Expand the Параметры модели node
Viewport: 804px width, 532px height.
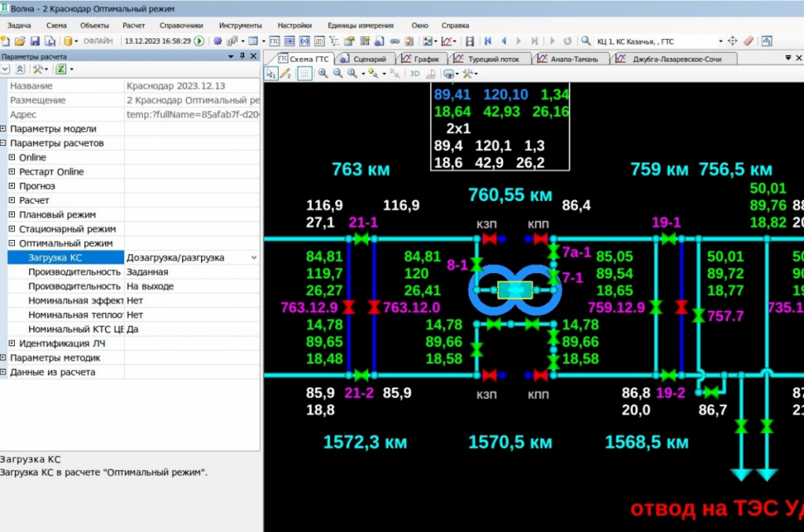(x=4, y=129)
